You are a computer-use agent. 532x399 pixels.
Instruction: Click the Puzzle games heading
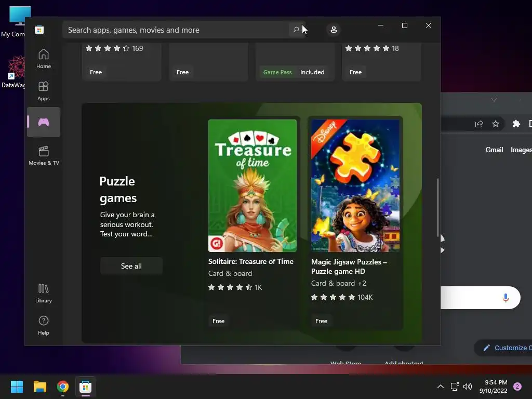tap(118, 190)
